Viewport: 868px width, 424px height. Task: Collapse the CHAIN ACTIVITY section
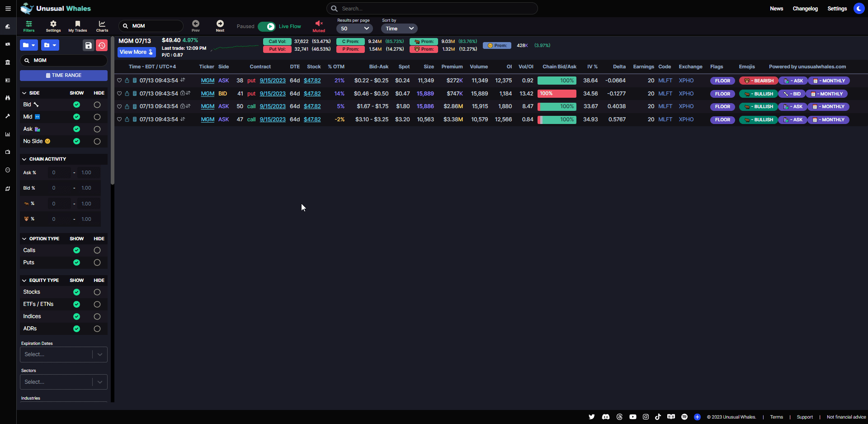24,159
